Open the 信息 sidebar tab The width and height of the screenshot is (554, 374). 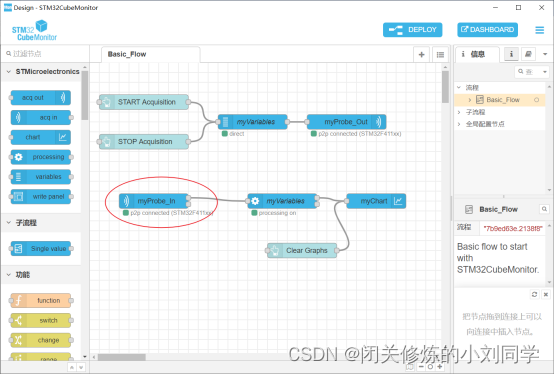click(x=477, y=54)
